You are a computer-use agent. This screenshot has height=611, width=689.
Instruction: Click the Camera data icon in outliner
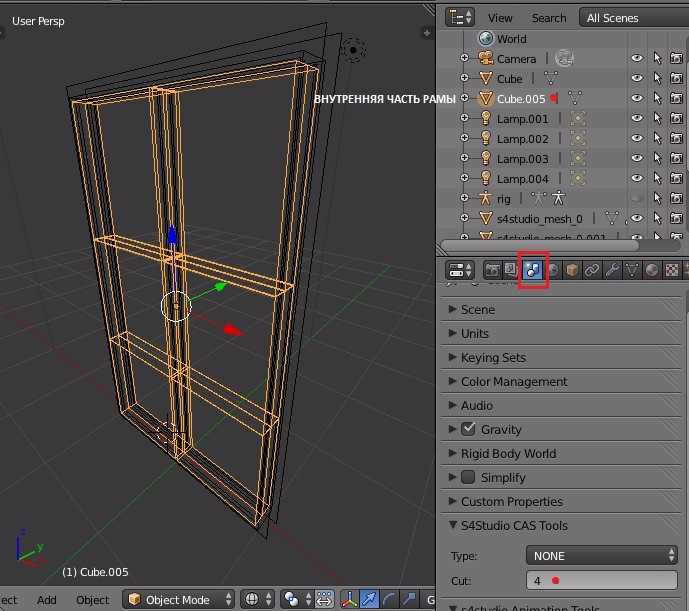[564, 58]
